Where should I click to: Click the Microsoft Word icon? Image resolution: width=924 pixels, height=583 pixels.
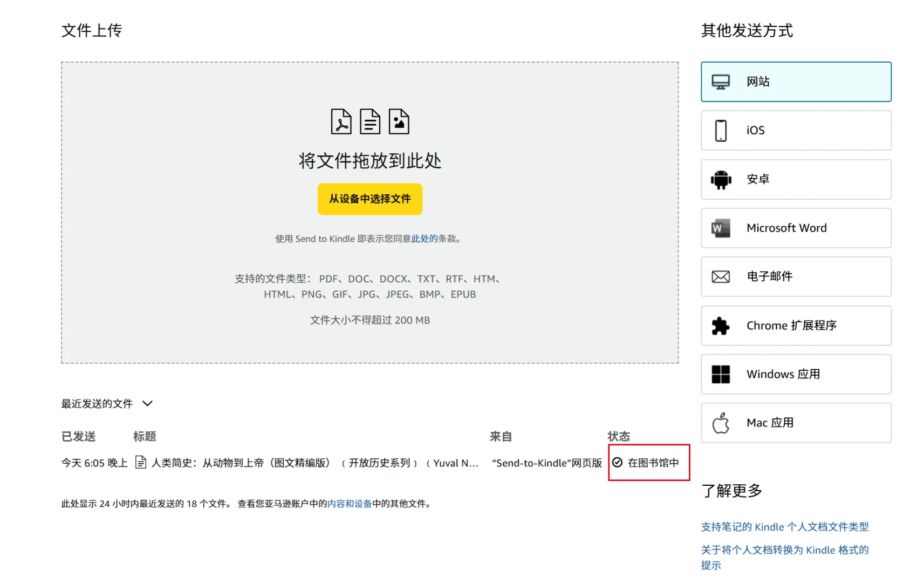[721, 228]
